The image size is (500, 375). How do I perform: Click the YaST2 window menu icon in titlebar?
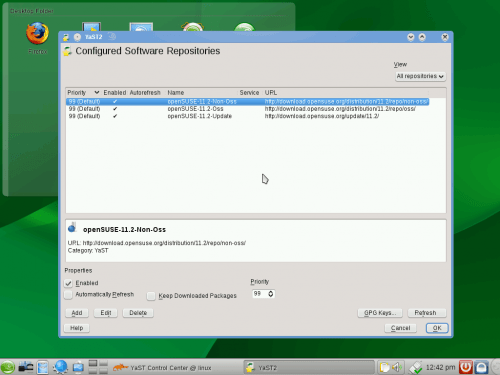click(x=66, y=37)
